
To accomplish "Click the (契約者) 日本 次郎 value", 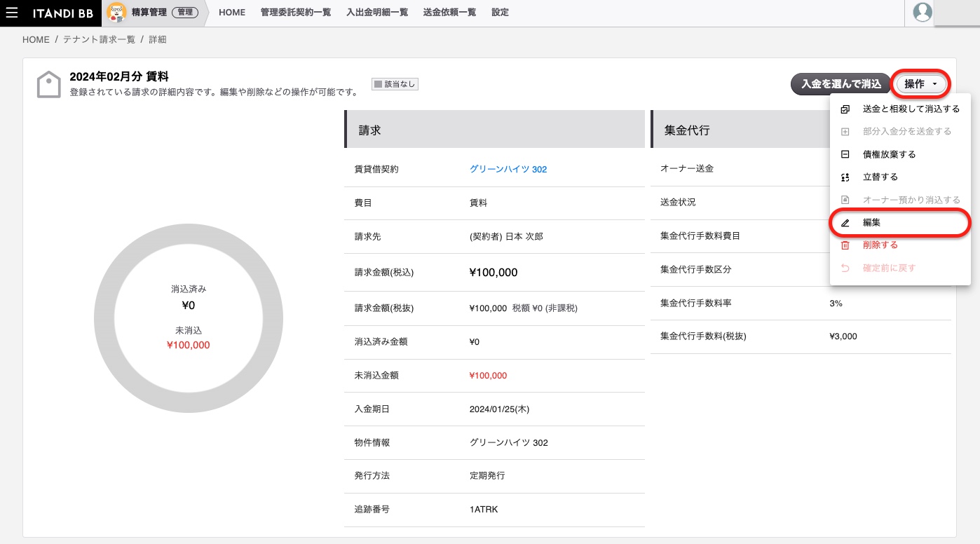I will click(506, 236).
